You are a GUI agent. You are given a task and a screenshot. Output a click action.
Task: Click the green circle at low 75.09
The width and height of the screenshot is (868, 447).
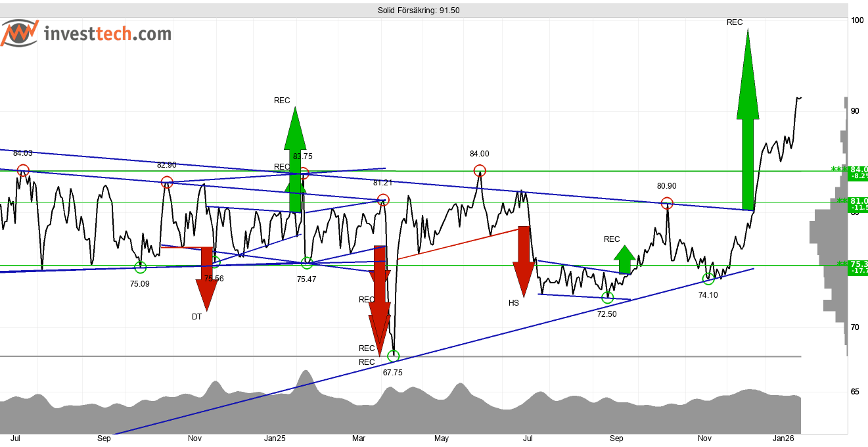140,267
